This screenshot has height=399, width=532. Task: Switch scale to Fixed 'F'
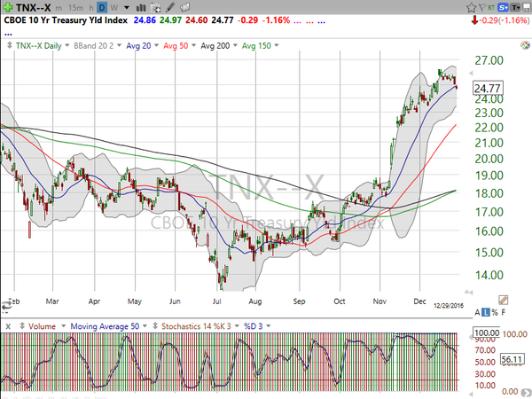(x=504, y=312)
